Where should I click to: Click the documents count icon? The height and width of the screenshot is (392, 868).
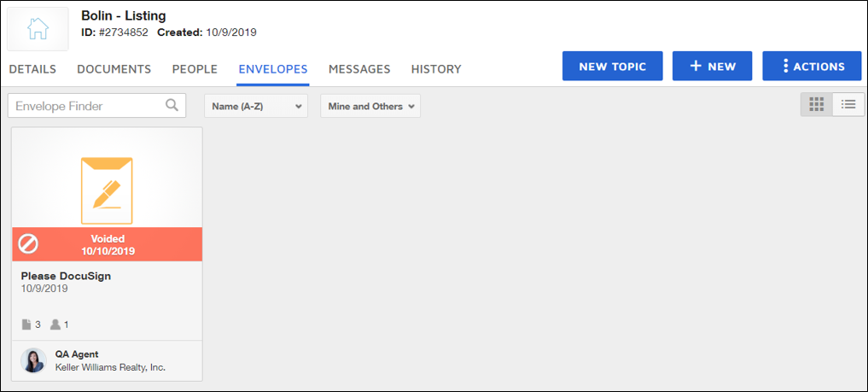click(26, 325)
